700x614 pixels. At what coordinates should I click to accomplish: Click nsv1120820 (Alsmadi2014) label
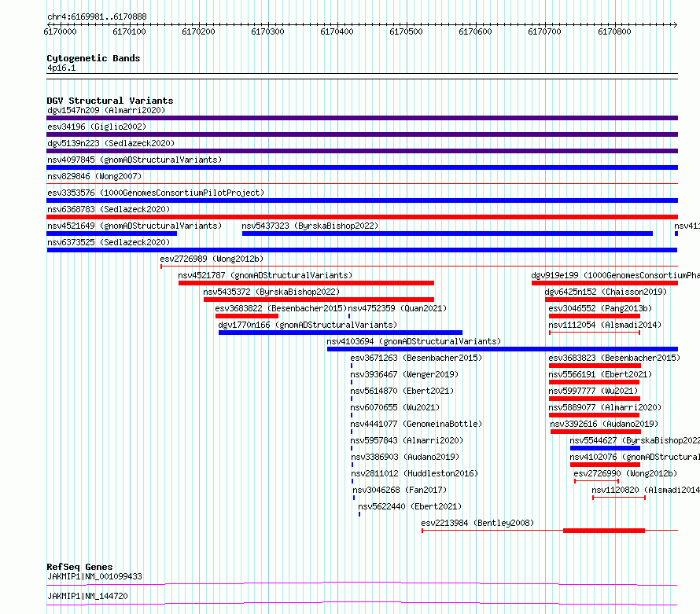646,490
